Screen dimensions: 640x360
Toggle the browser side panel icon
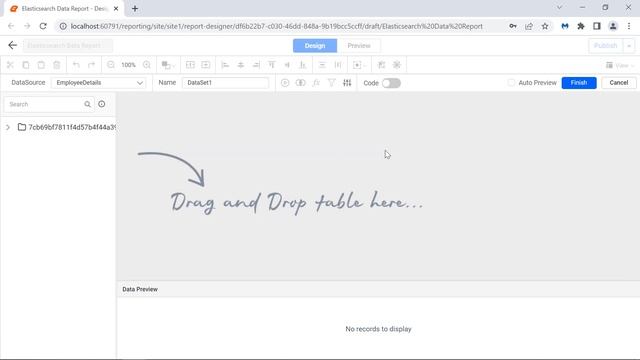pyautogui.click(x=597, y=26)
